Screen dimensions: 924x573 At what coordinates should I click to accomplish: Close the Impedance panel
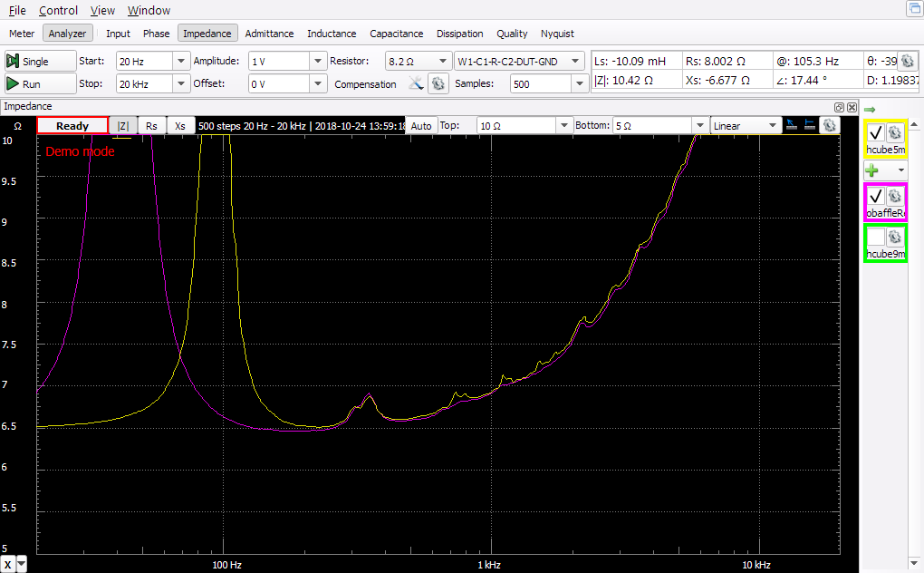point(852,107)
